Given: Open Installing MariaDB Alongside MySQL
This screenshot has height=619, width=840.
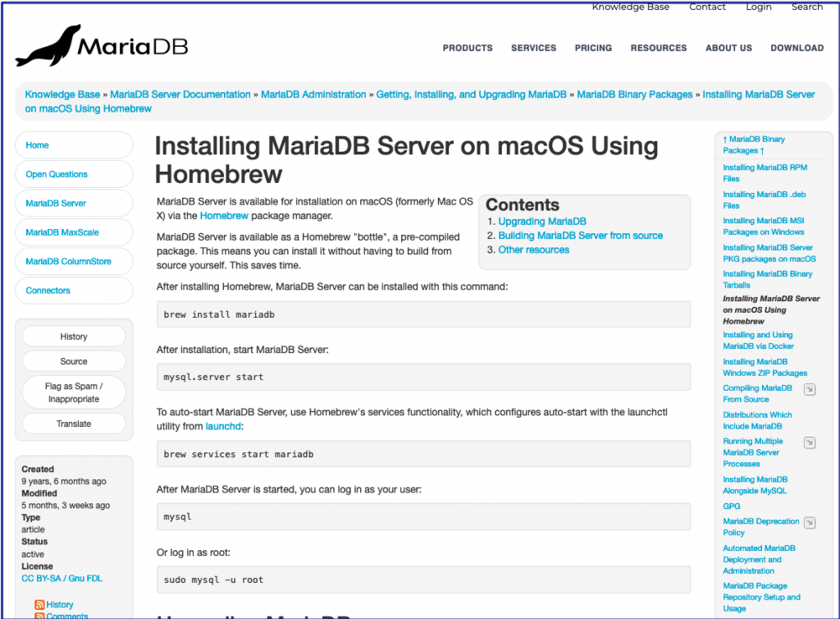Looking at the screenshot, I should tap(755, 485).
